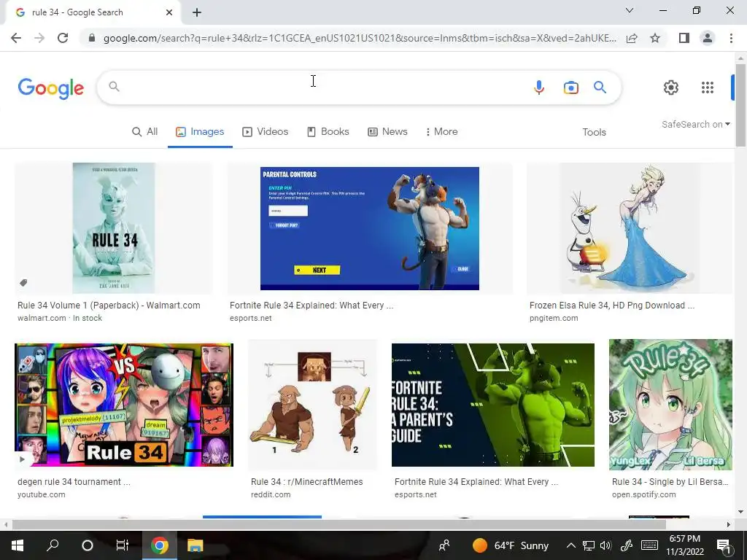Open the notification center icon
The height and width of the screenshot is (560, 747).
pos(724,545)
